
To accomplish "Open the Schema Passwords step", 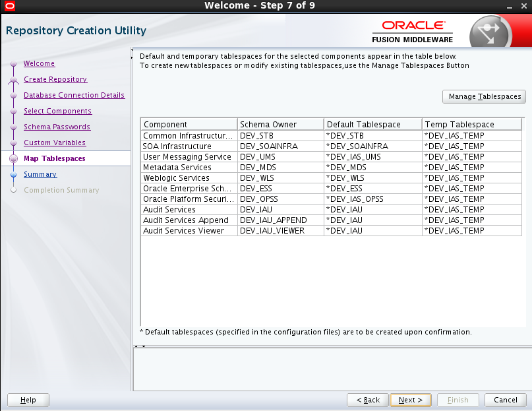I will pyautogui.click(x=57, y=127).
